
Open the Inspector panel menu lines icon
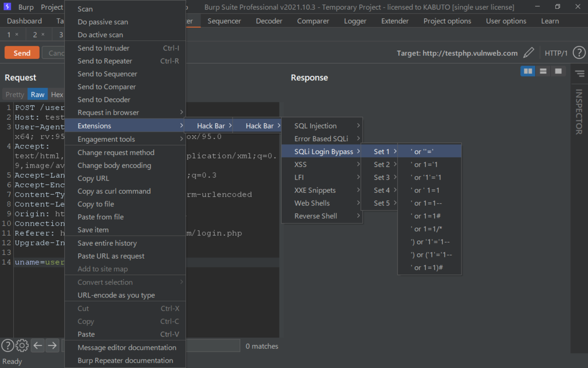(x=580, y=74)
